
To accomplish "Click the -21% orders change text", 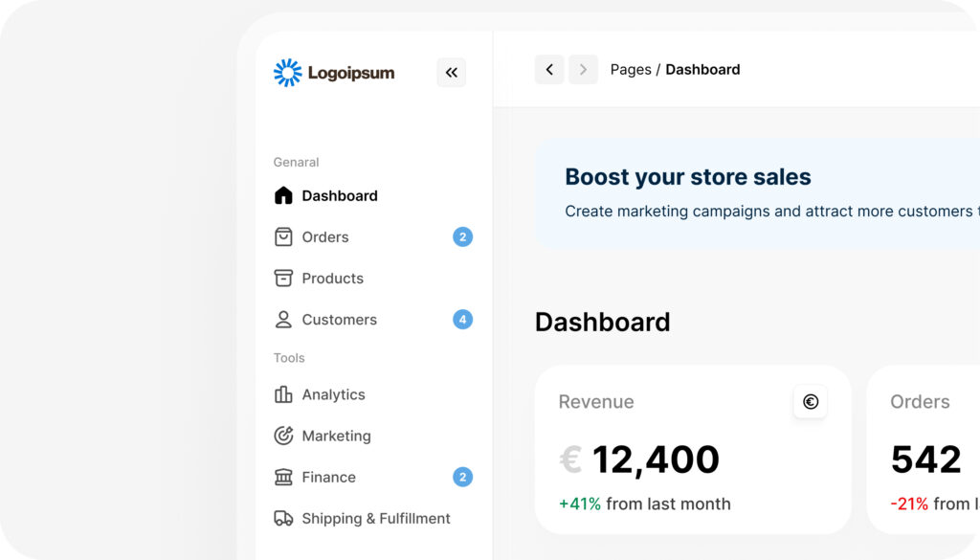I will coord(935,504).
